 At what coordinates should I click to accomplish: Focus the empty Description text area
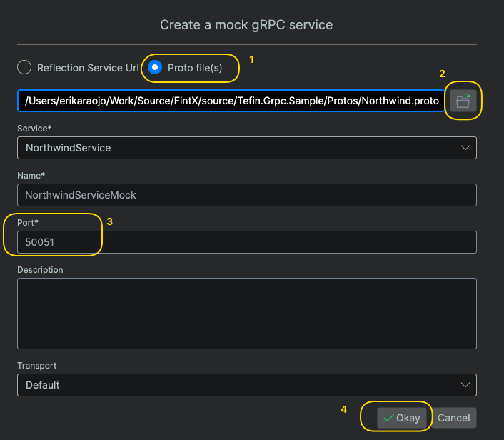(x=246, y=314)
